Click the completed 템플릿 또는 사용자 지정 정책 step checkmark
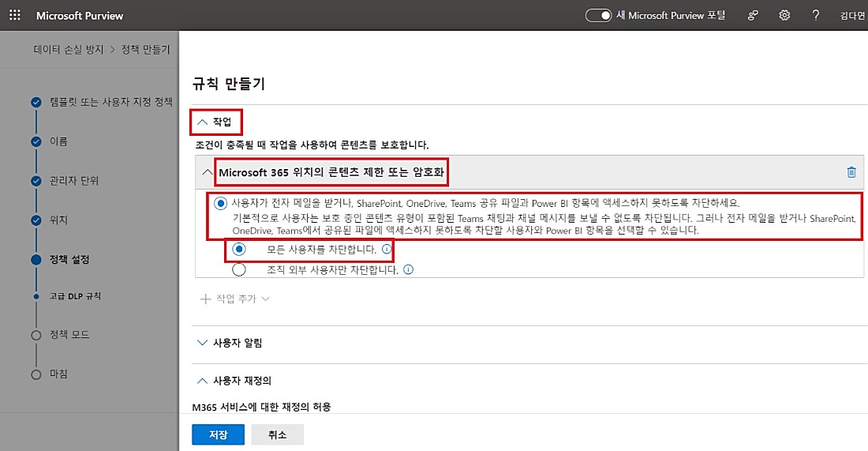868x451 pixels. tap(36, 102)
